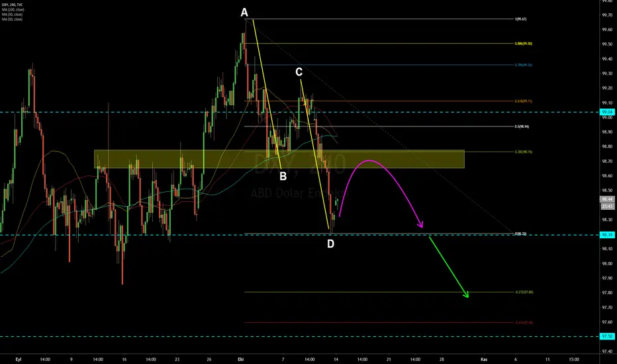Select Fibonacci label 1(99.67)
Viewport: 617px width, 364px height.
pyautogui.click(x=520, y=19)
